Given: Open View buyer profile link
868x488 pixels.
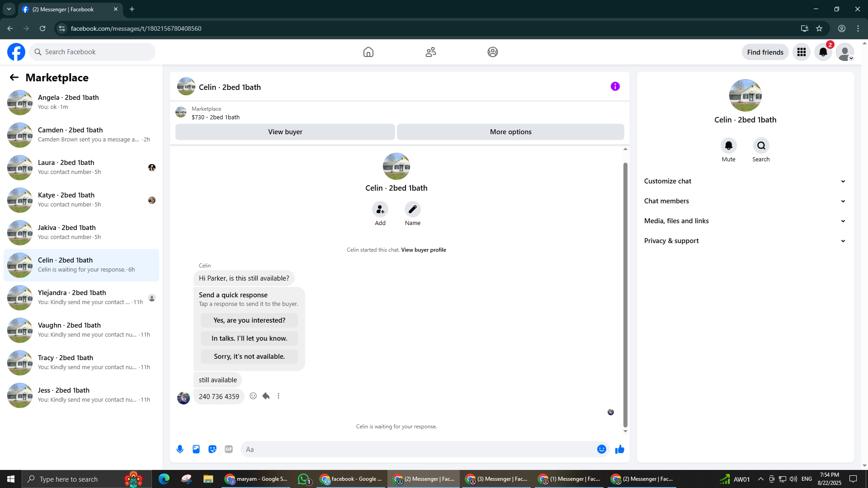Looking at the screenshot, I should pyautogui.click(x=423, y=250).
